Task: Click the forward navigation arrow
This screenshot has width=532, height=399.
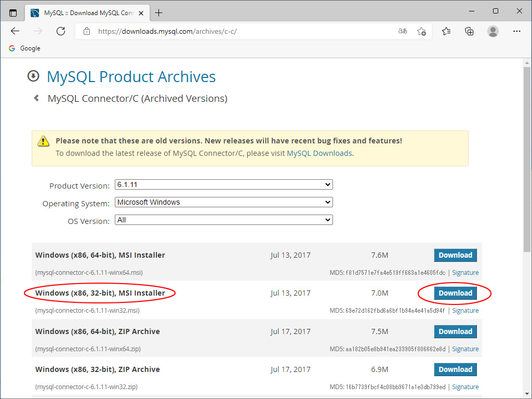Action: [38, 31]
